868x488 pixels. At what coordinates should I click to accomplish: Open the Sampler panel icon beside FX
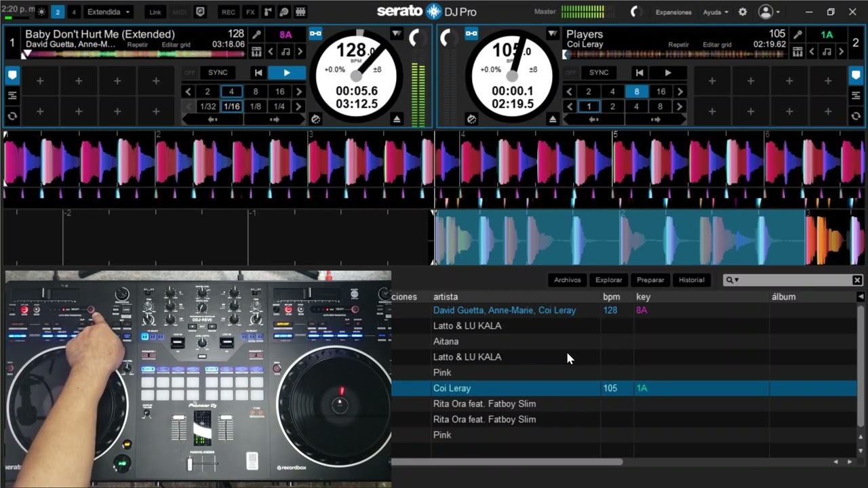coord(269,12)
